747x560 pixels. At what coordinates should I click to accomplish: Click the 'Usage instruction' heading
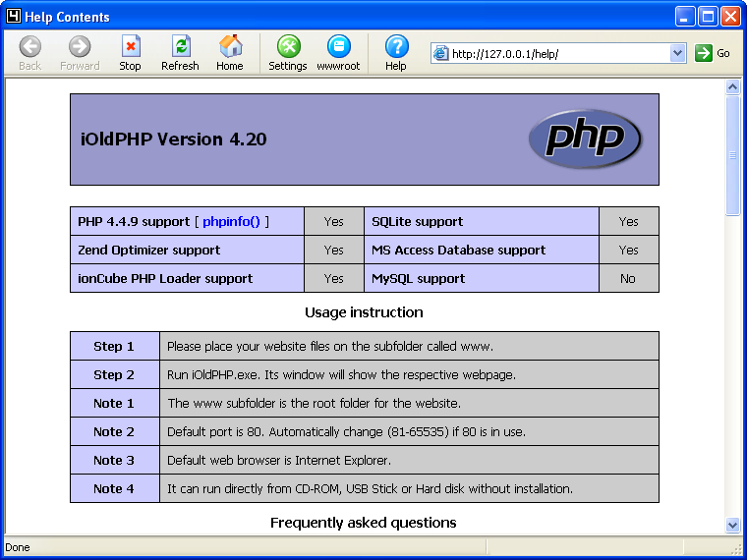point(364,312)
